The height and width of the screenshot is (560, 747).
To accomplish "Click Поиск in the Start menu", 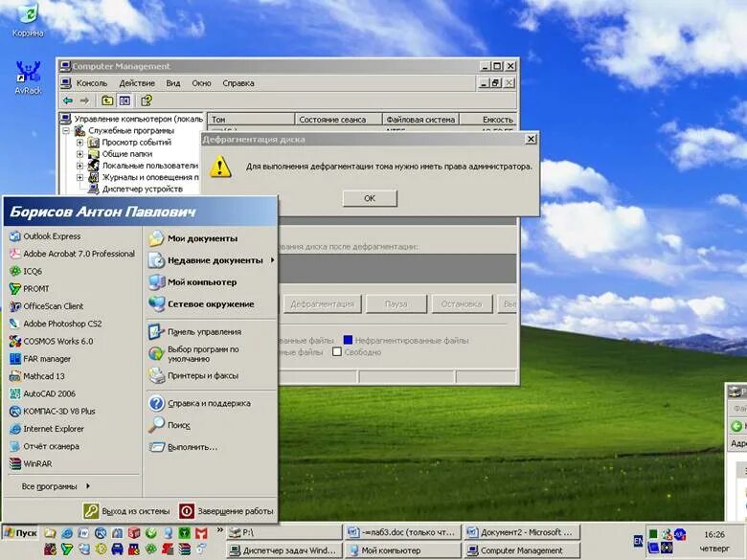I will (170, 425).
